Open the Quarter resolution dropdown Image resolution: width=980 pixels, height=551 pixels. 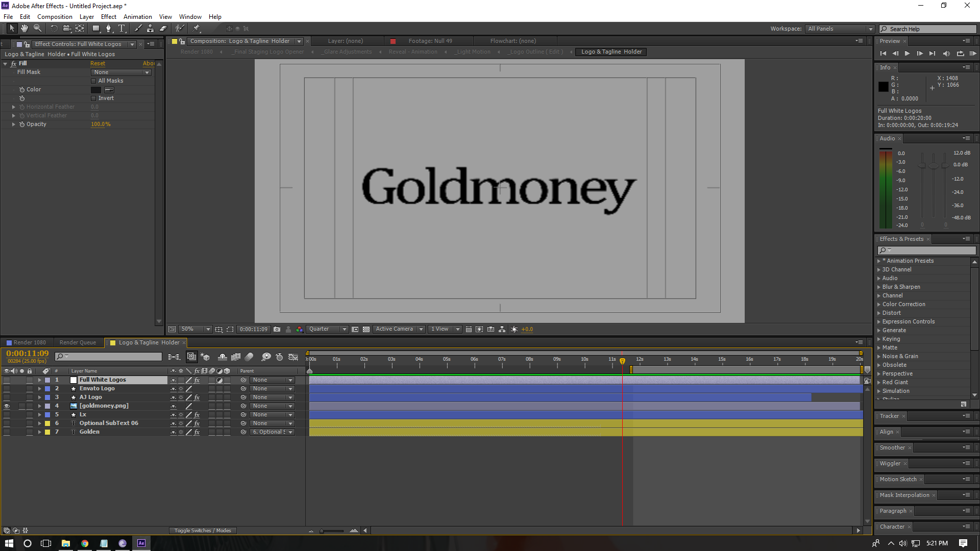(327, 330)
